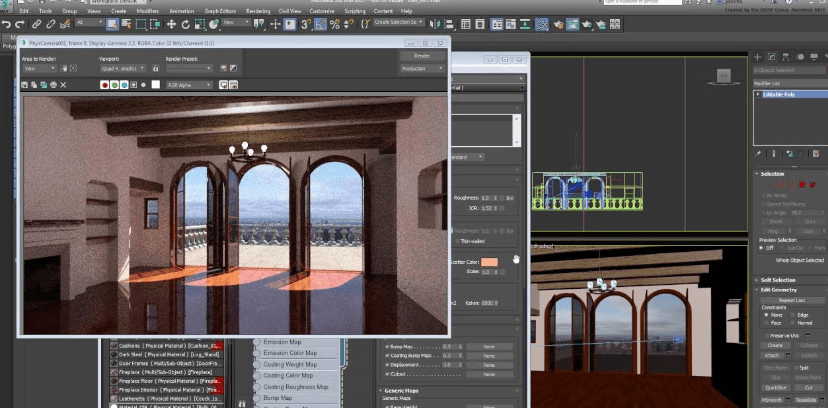828x408 pixels.
Task: Click the Link tool icon
Action: click(x=37, y=23)
